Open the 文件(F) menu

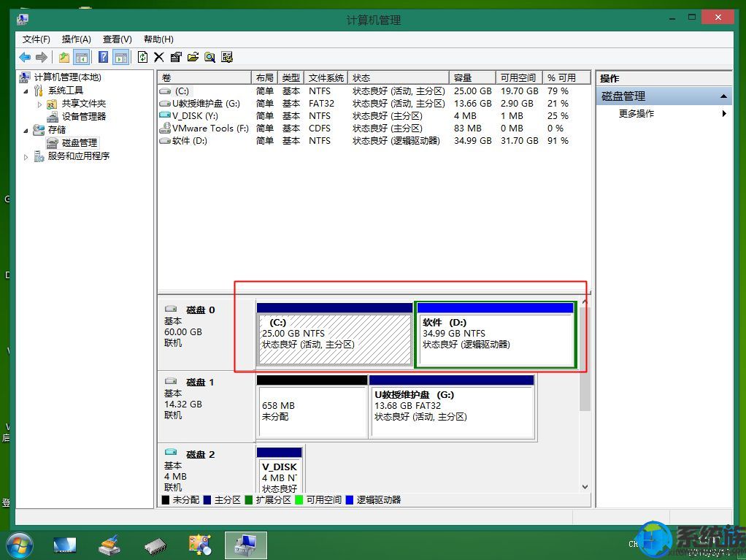36,39
